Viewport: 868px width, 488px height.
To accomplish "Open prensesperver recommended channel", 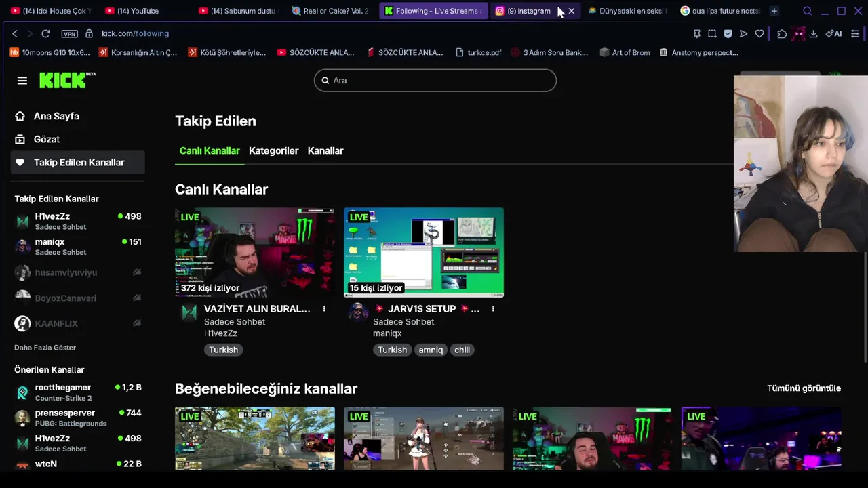I will click(x=78, y=418).
